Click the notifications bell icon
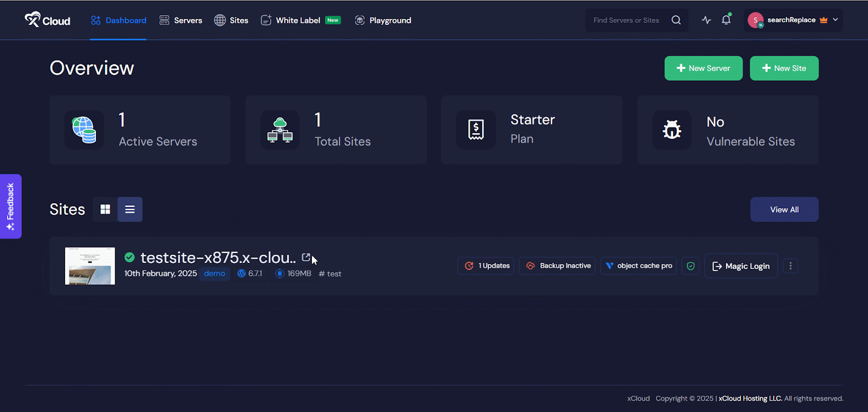The image size is (868, 412). tap(726, 20)
